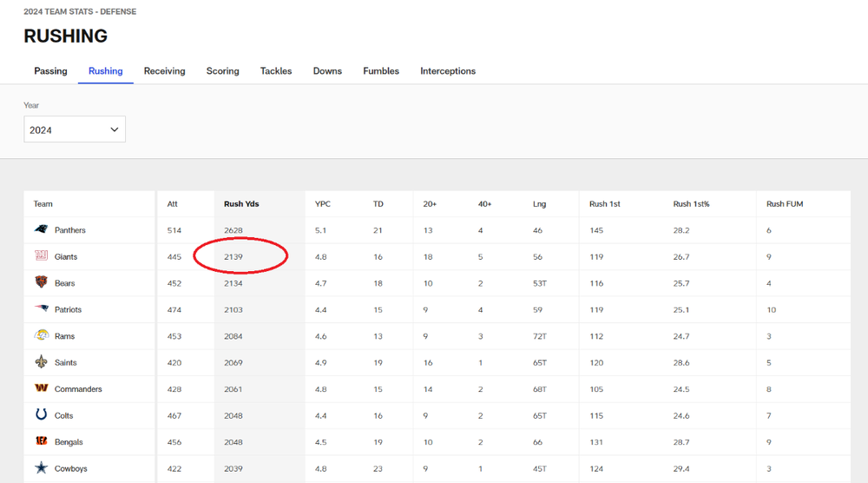Click the Giants 2139 rush yards cell
The height and width of the screenshot is (483, 868).
[233, 257]
